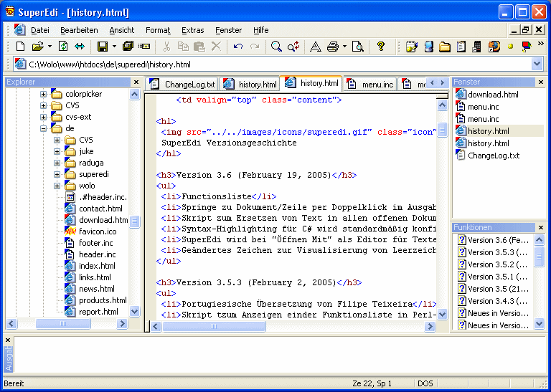Create a new document with toolbar icon
The height and width of the screenshot is (392, 551).
pos(20,47)
